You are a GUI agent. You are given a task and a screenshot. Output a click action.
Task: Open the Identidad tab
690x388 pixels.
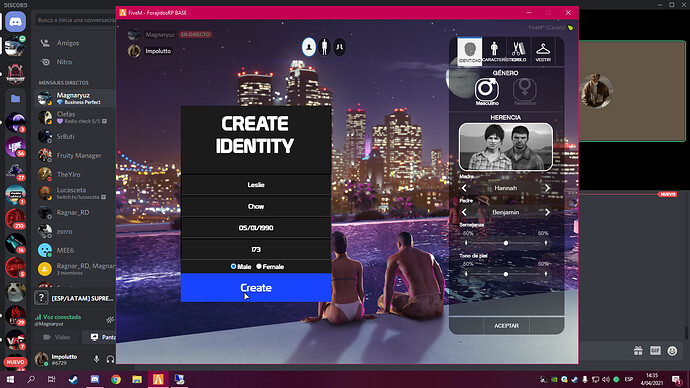(x=470, y=51)
